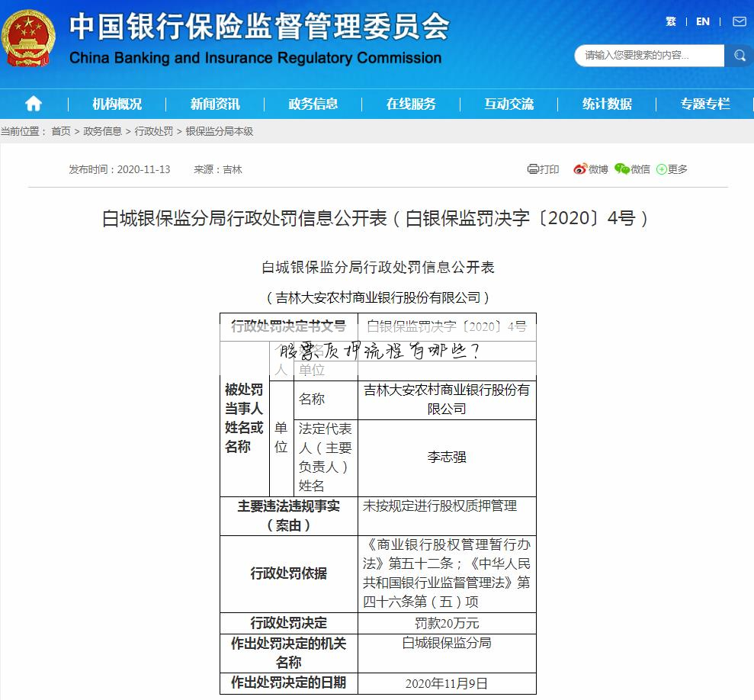Go to 首页 in breadcrumb
Viewport: 754px width, 700px height.
coord(61,131)
